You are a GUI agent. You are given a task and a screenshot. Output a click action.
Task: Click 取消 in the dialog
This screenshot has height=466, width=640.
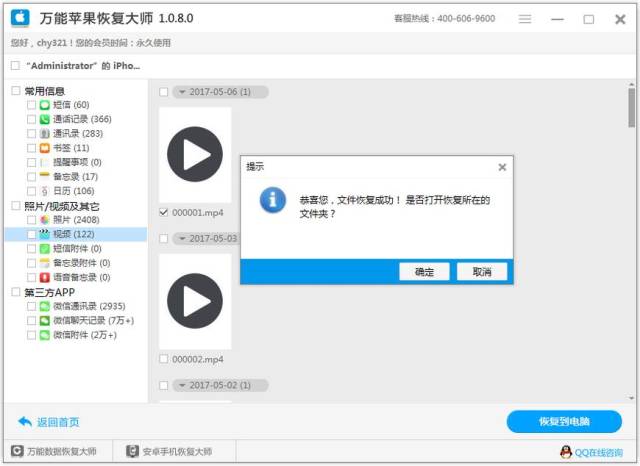482,272
